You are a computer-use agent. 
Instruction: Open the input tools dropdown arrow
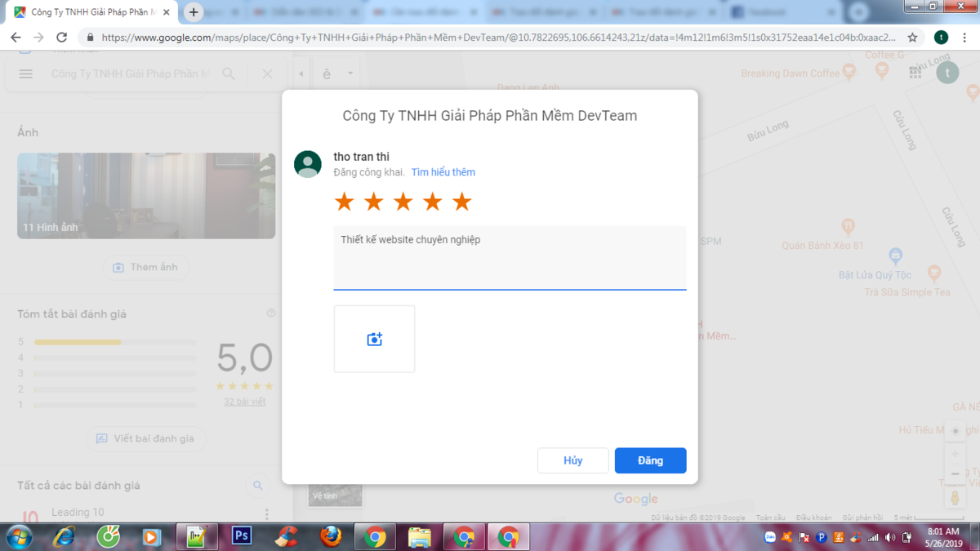(x=350, y=73)
